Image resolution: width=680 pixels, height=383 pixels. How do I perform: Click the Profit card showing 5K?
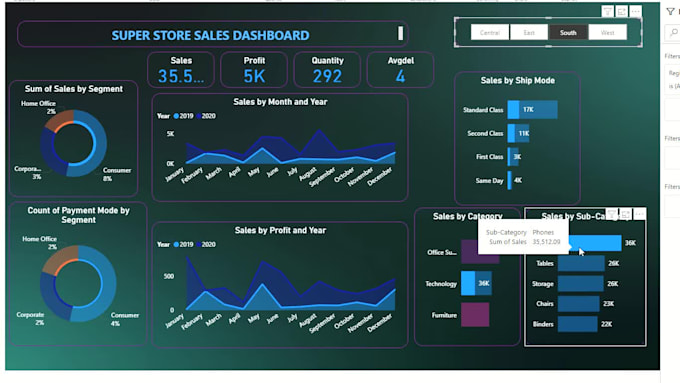click(x=254, y=70)
